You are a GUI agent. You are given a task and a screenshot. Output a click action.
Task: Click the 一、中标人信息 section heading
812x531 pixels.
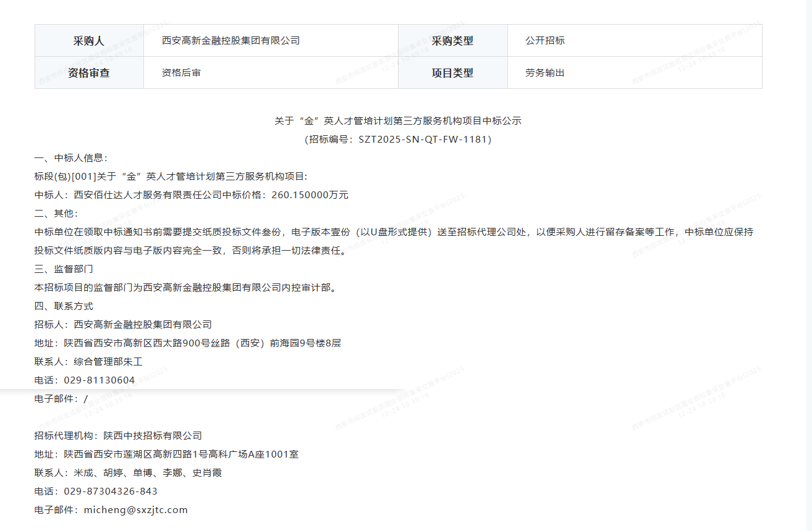(x=71, y=158)
